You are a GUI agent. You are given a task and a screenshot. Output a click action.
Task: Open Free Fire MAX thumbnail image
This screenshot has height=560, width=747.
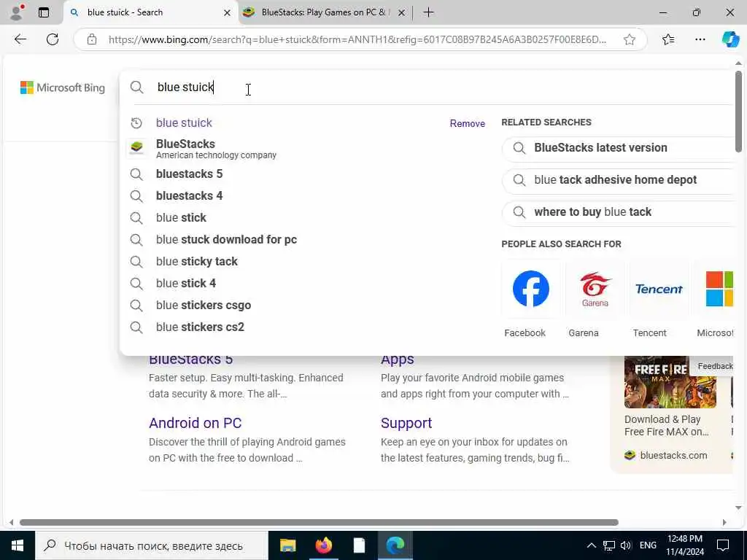(x=670, y=382)
